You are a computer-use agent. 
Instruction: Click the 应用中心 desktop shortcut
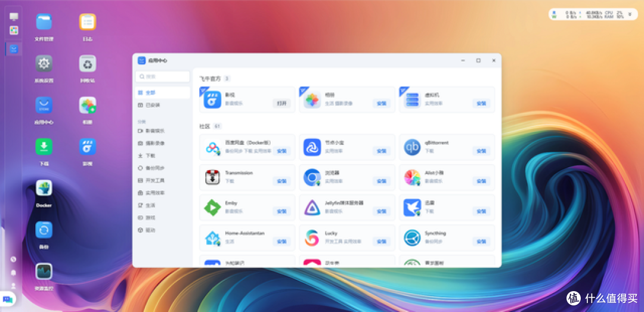[x=44, y=105]
